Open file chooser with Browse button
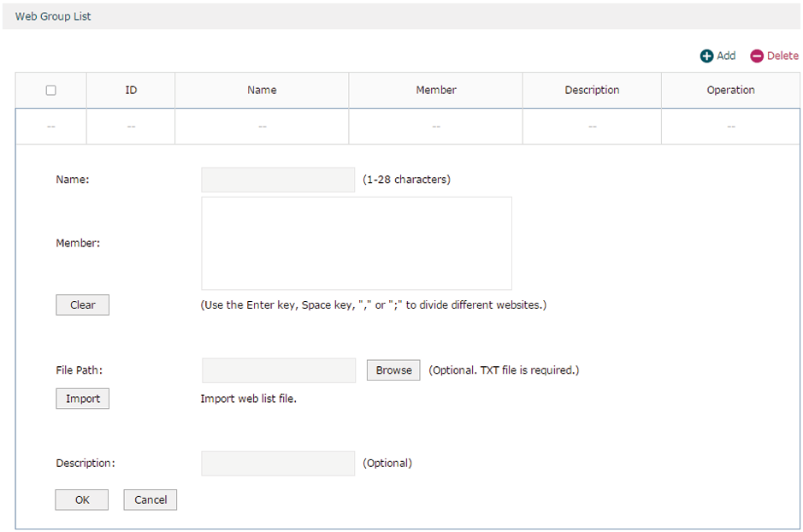The width and height of the screenshot is (803, 532). 393,370
